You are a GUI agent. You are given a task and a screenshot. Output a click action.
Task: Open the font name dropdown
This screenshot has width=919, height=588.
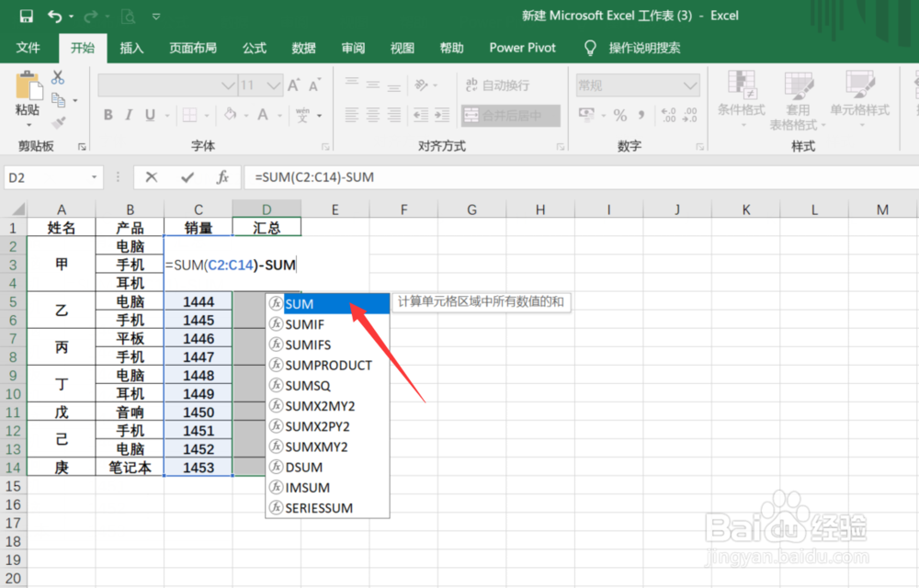(228, 85)
